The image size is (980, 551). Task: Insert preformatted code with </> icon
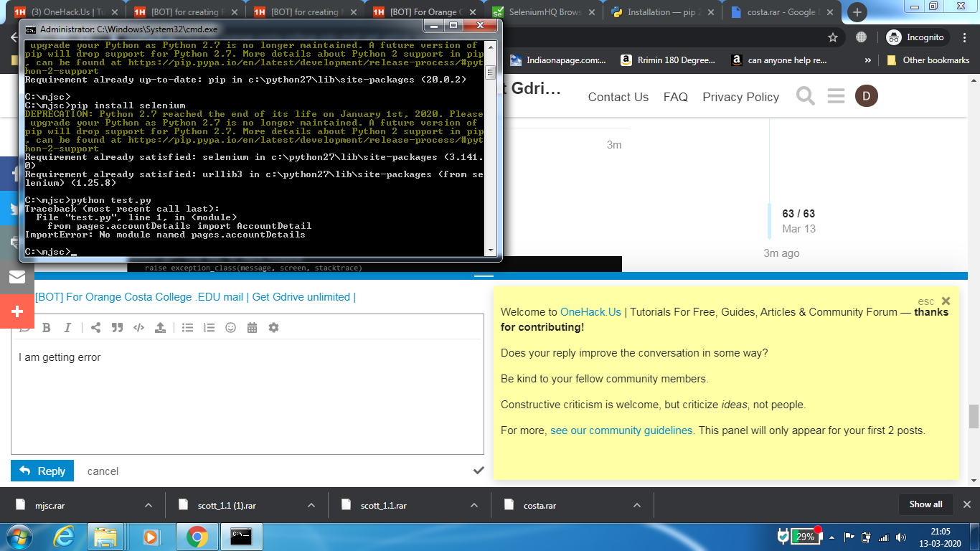138,328
